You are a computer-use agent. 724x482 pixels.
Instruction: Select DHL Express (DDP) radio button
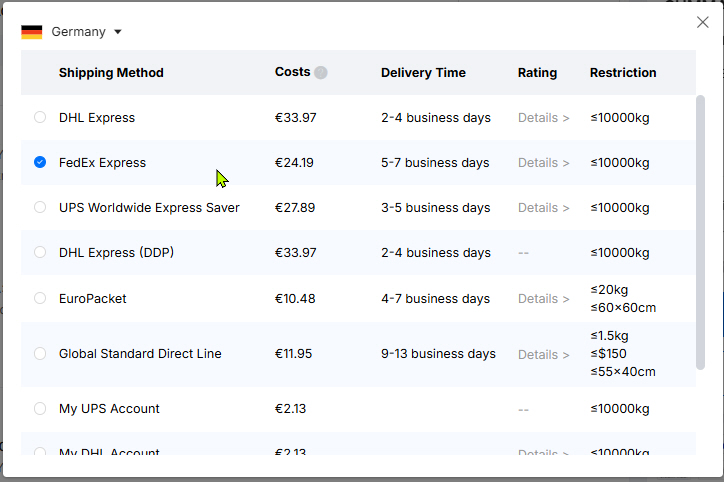coord(40,252)
